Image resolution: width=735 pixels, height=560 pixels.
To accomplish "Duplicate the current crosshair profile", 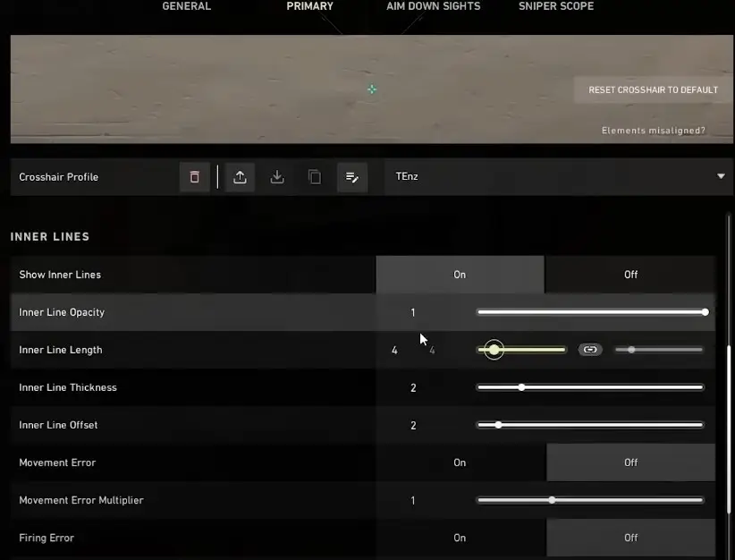I will click(315, 177).
